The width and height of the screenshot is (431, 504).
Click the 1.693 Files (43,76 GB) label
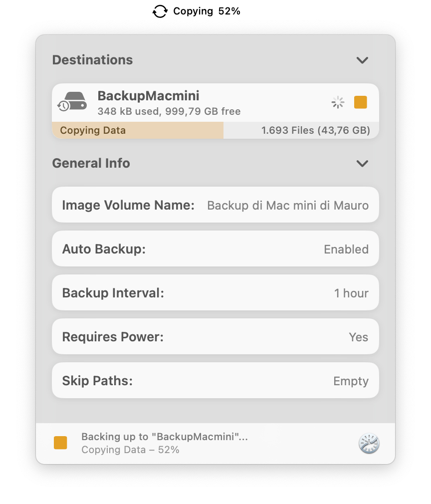(x=315, y=131)
